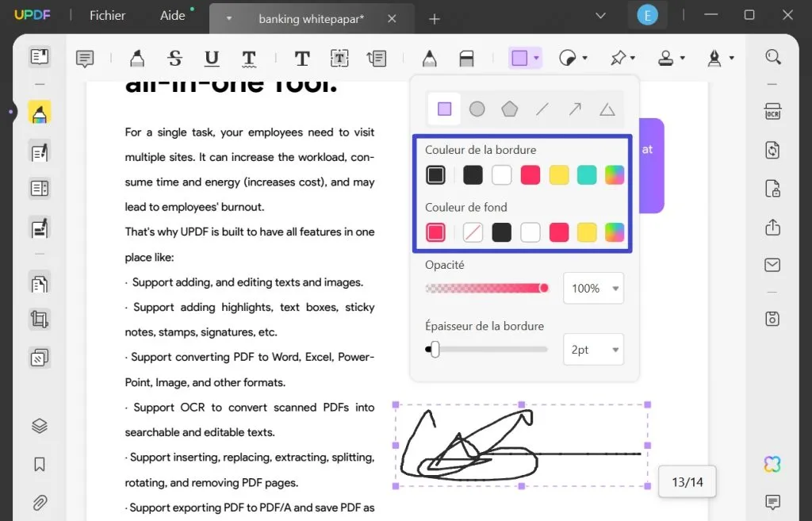
Task: Select the Highlight text tool
Action: pyautogui.click(x=136, y=59)
